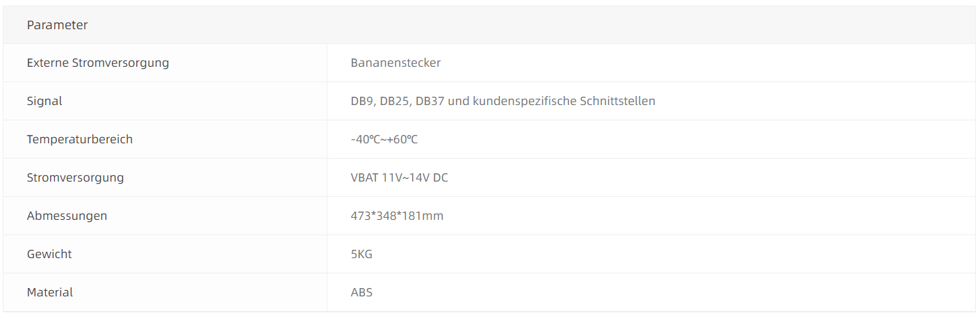Select the Gewicht row label

click(x=49, y=254)
